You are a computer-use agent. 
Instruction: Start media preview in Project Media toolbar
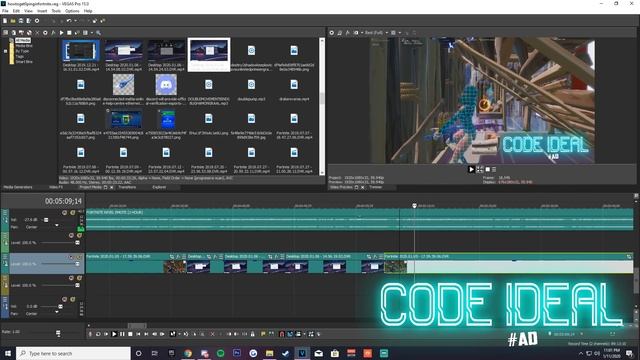[x=61, y=33]
